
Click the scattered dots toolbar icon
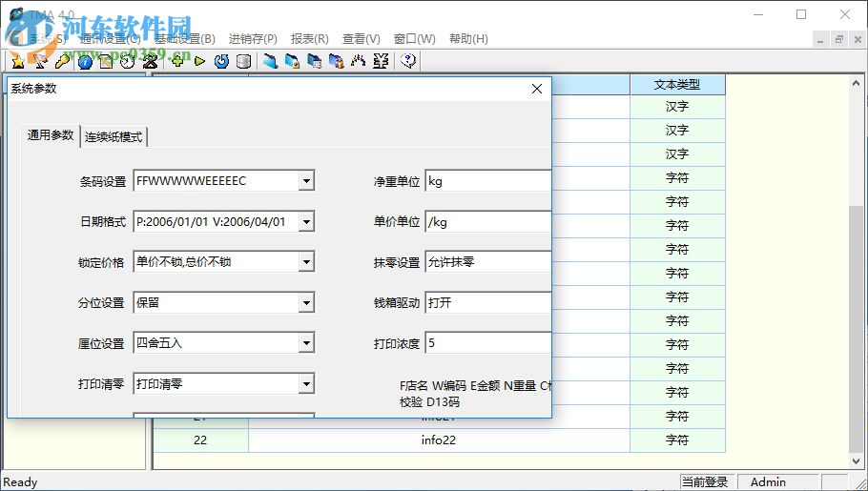pyautogui.click(x=358, y=61)
